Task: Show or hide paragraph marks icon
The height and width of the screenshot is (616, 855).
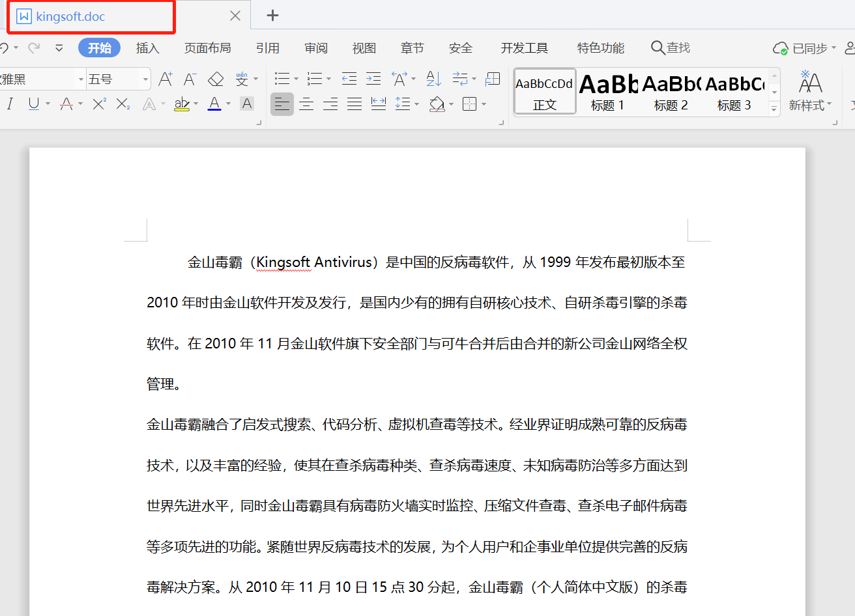Action: [x=460, y=79]
